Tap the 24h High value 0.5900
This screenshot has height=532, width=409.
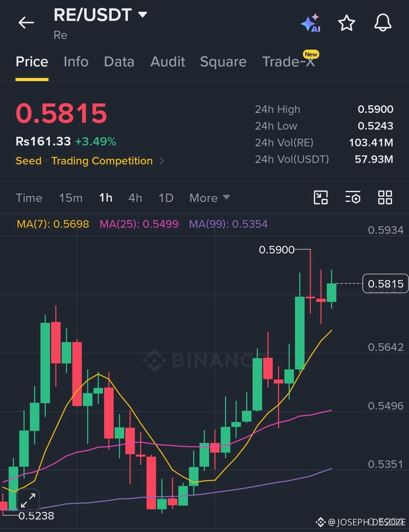coord(375,109)
